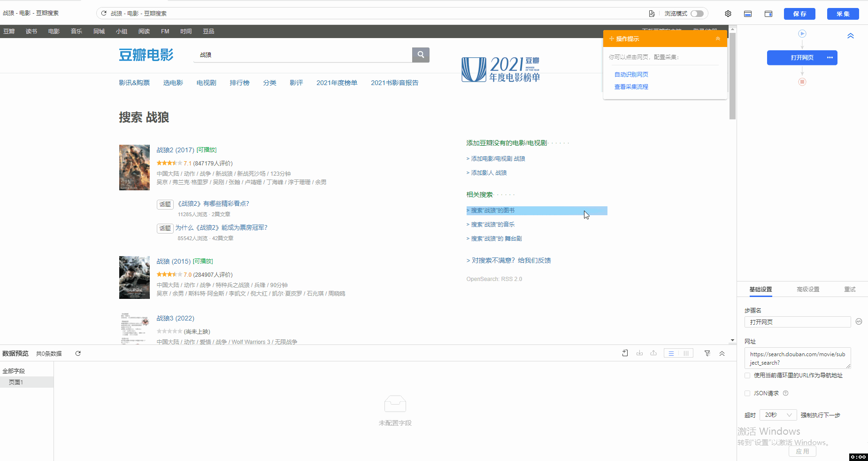Image resolution: width=868 pixels, height=461 pixels.
Task: Click 添加影人 战狼 link
Action: click(489, 173)
